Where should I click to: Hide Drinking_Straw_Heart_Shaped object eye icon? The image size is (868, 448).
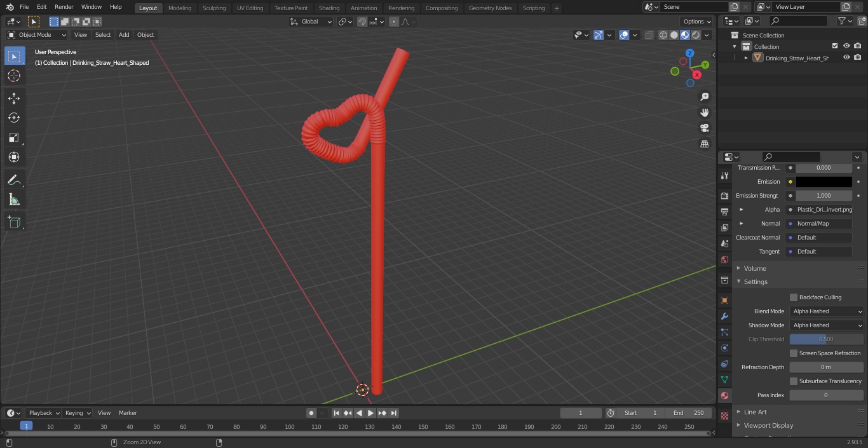click(x=846, y=58)
